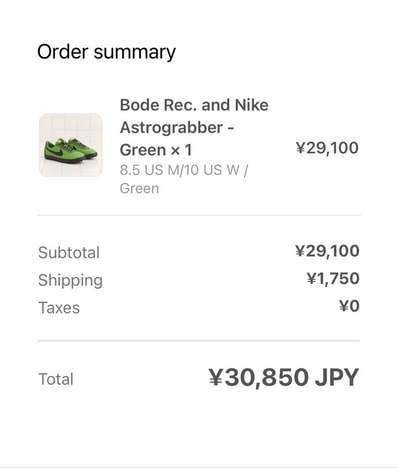Click the green Nike sneaker thumbnail
This screenshot has height=468, width=398.
tap(71, 145)
